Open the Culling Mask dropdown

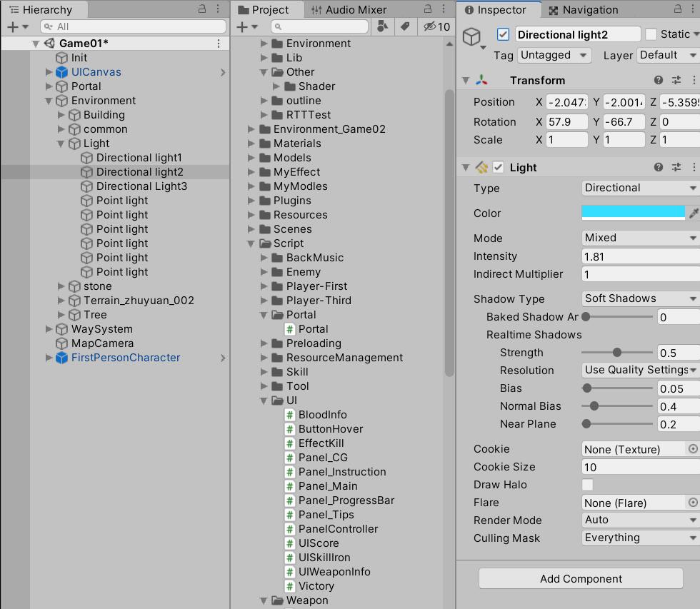(641, 538)
